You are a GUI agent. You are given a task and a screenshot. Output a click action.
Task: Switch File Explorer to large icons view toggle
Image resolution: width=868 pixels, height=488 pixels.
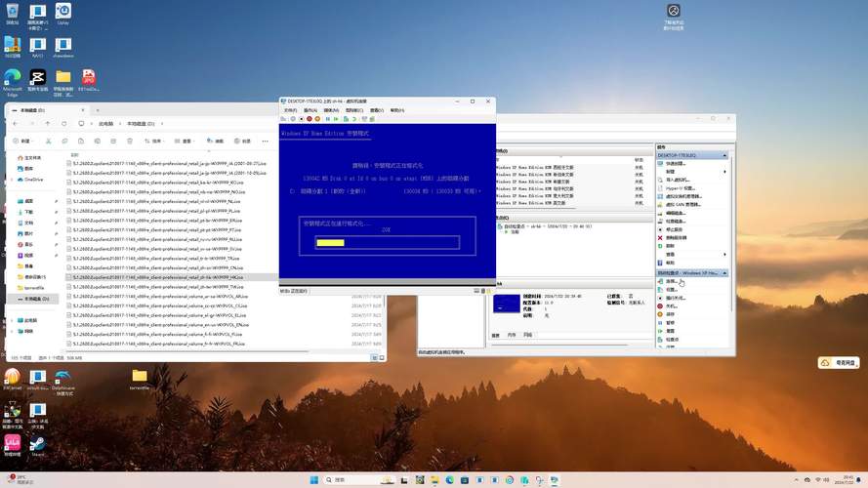tap(382, 358)
